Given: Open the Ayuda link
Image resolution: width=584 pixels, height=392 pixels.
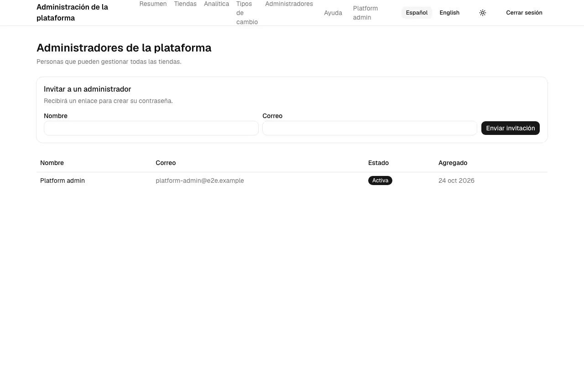Looking at the screenshot, I should coord(333,13).
